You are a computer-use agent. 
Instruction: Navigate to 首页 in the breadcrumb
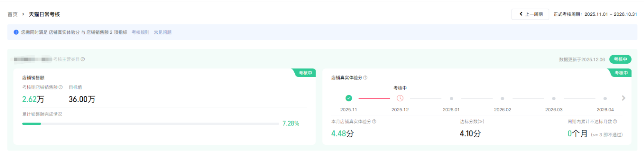(x=13, y=14)
